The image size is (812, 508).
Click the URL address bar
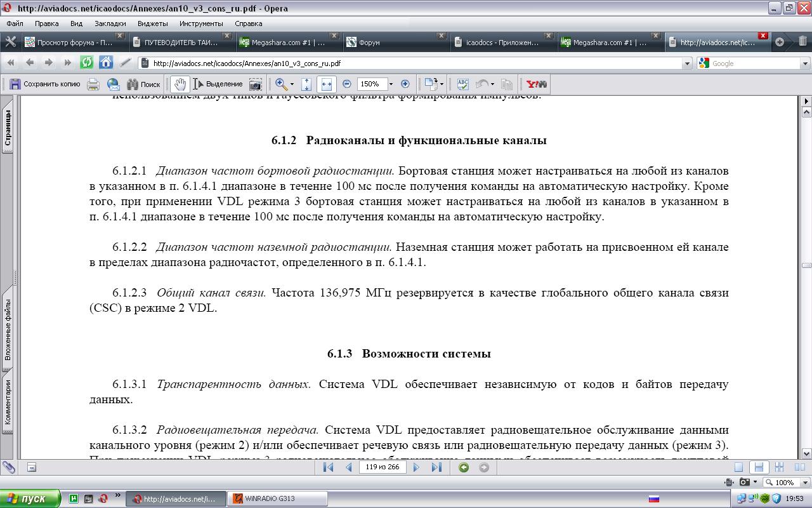point(416,63)
